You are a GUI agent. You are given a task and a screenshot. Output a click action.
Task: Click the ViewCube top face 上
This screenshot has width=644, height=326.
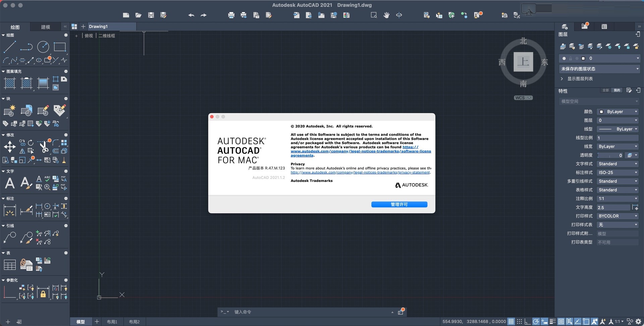(523, 62)
